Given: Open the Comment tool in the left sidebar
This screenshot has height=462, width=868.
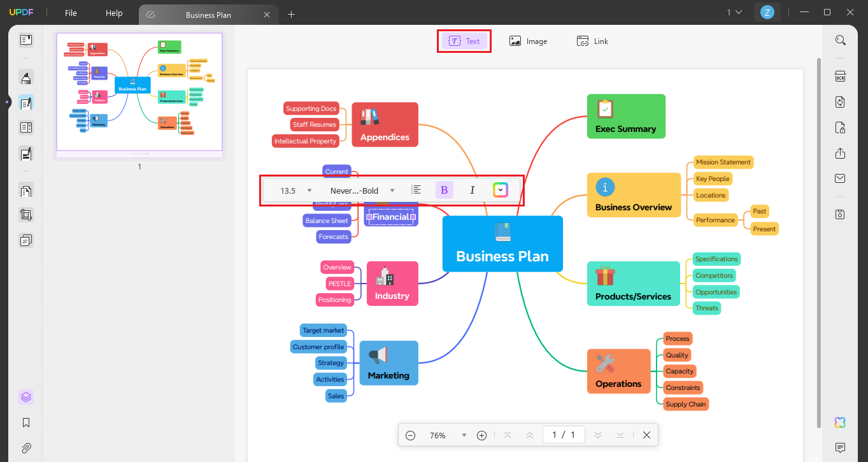Looking at the screenshot, I should pyautogui.click(x=26, y=103).
